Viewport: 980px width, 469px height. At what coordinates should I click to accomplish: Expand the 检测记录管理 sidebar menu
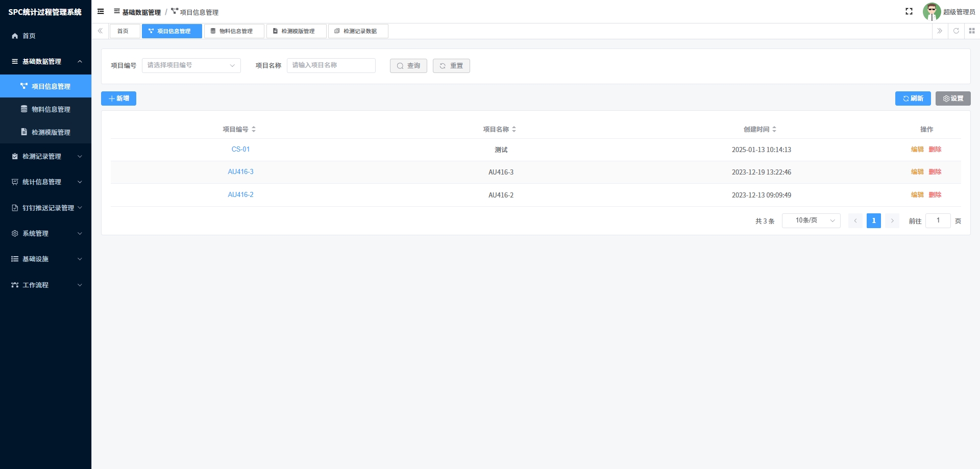(46, 156)
